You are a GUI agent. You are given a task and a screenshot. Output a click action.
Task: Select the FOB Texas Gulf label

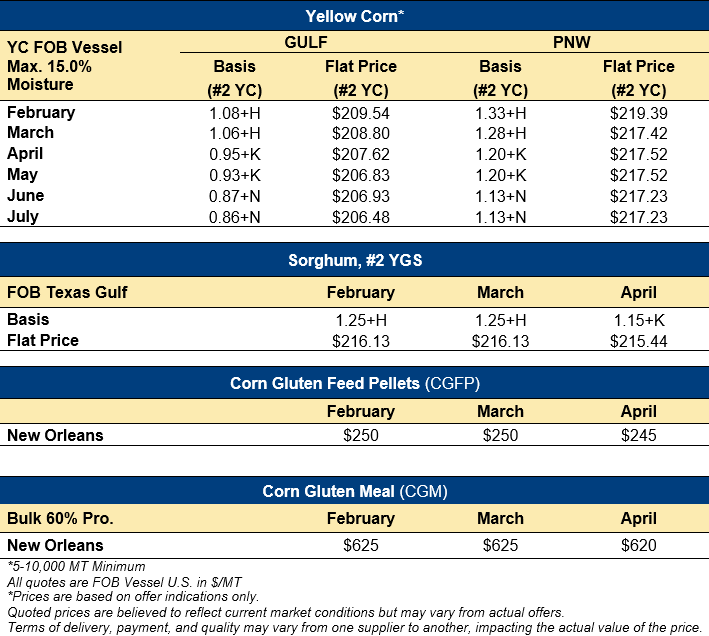tap(67, 293)
